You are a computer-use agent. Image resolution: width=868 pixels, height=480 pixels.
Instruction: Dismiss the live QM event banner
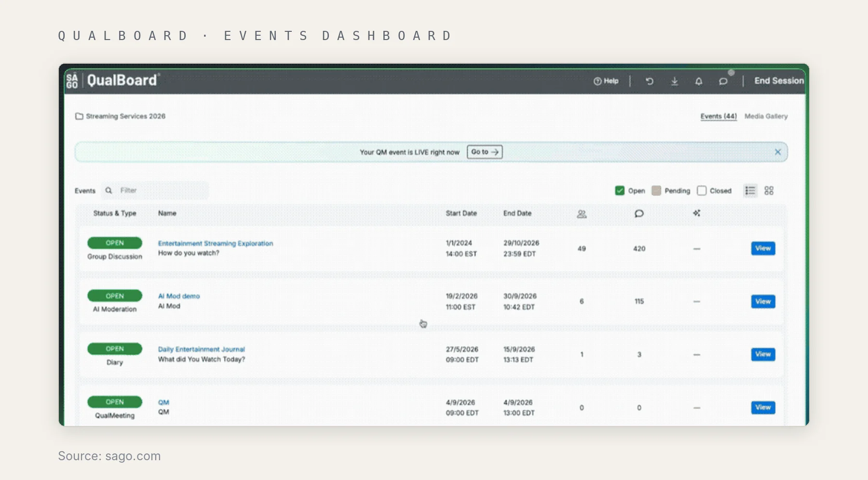(x=778, y=152)
